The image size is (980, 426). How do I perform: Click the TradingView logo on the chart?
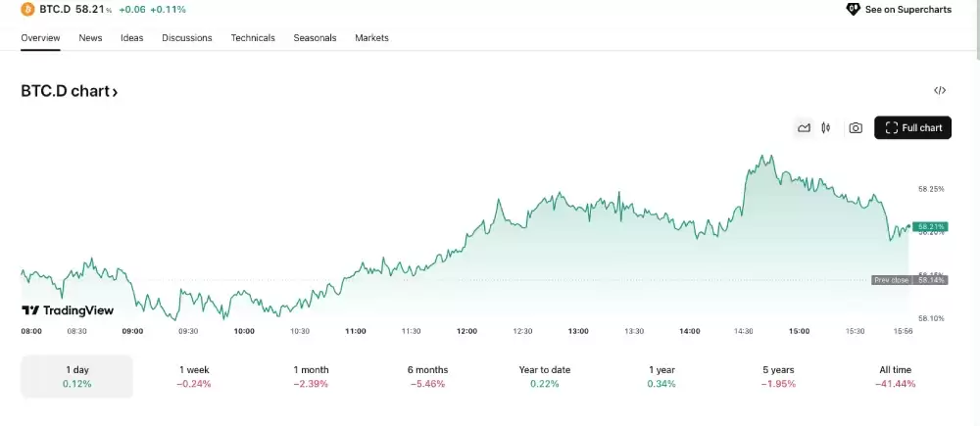tap(68, 310)
